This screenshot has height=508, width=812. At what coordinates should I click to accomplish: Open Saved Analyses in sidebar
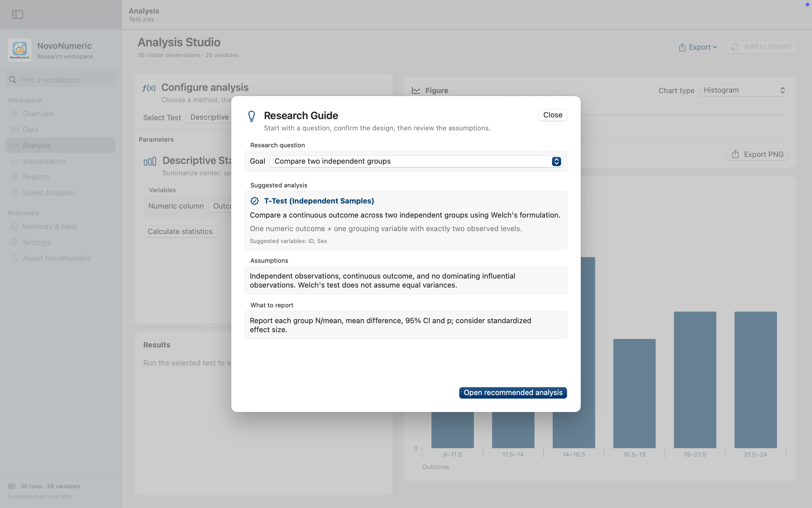[61, 193]
